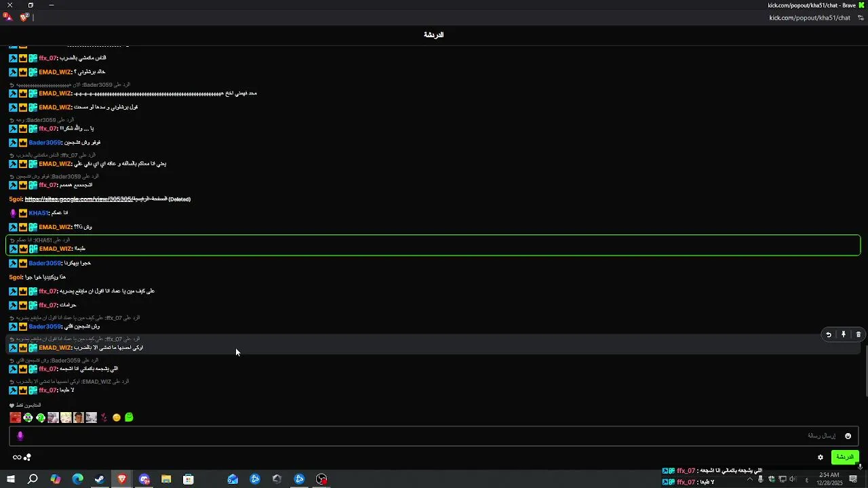The image size is (868, 488).
Task: Open Windows Security tray icon
Action: [x=771, y=479]
